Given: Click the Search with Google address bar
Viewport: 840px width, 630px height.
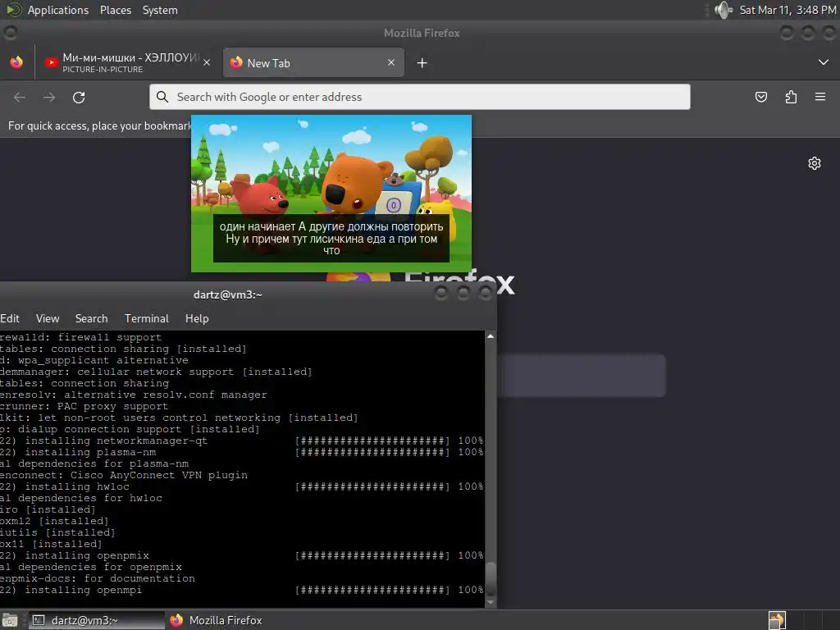Looking at the screenshot, I should [419, 97].
